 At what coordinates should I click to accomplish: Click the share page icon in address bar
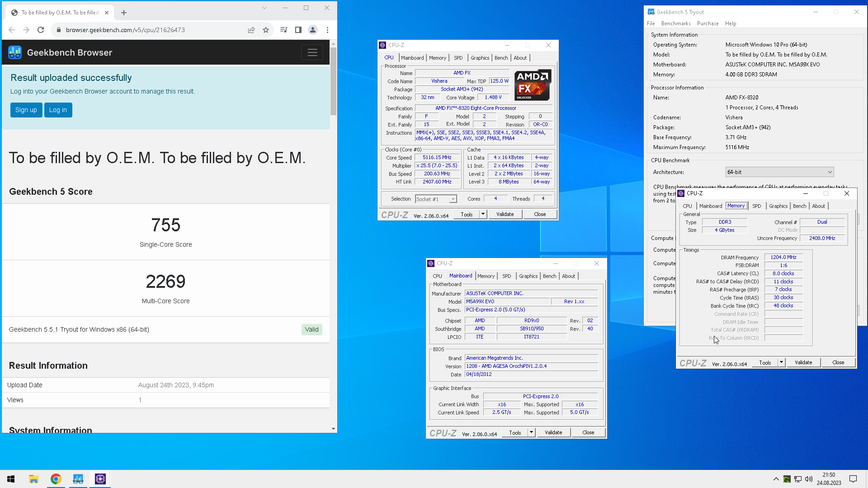coord(251,30)
